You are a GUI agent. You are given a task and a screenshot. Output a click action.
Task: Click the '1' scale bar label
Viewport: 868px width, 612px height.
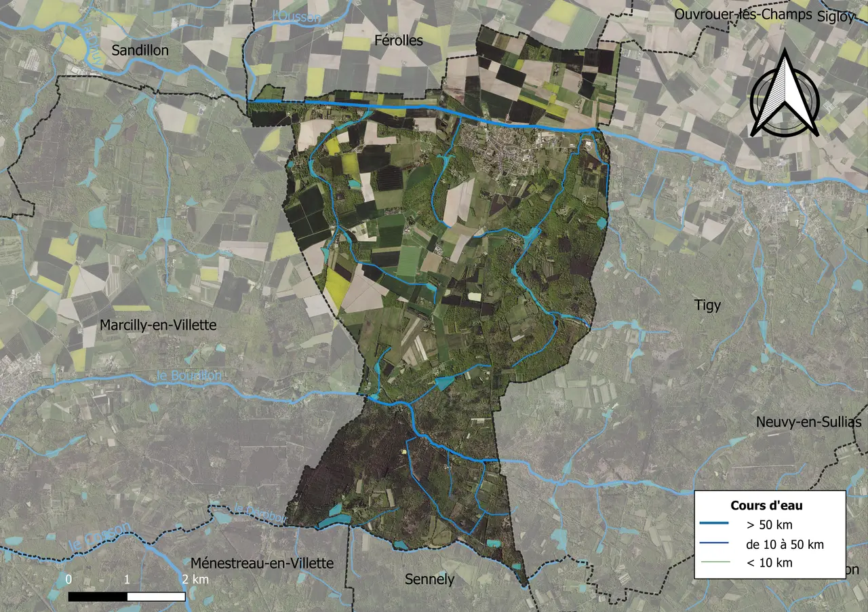[x=127, y=579]
